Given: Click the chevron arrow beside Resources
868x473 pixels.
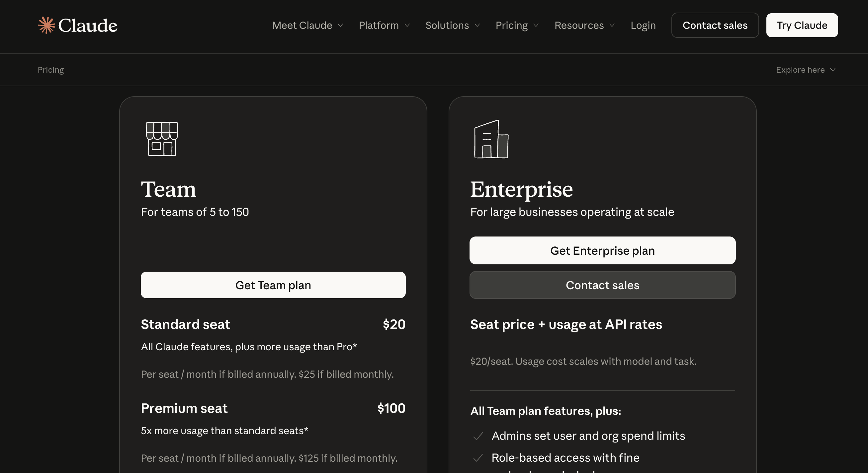Looking at the screenshot, I should click(x=612, y=25).
